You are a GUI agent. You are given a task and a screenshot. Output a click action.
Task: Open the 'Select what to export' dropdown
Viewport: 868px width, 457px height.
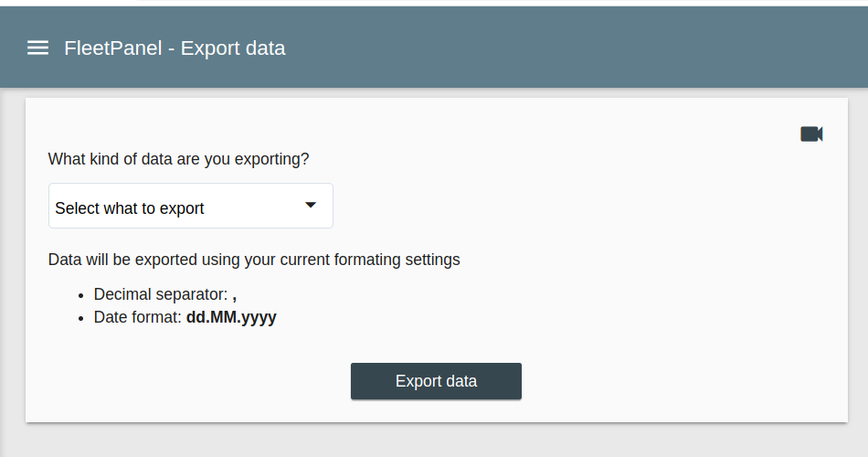pyautogui.click(x=190, y=207)
